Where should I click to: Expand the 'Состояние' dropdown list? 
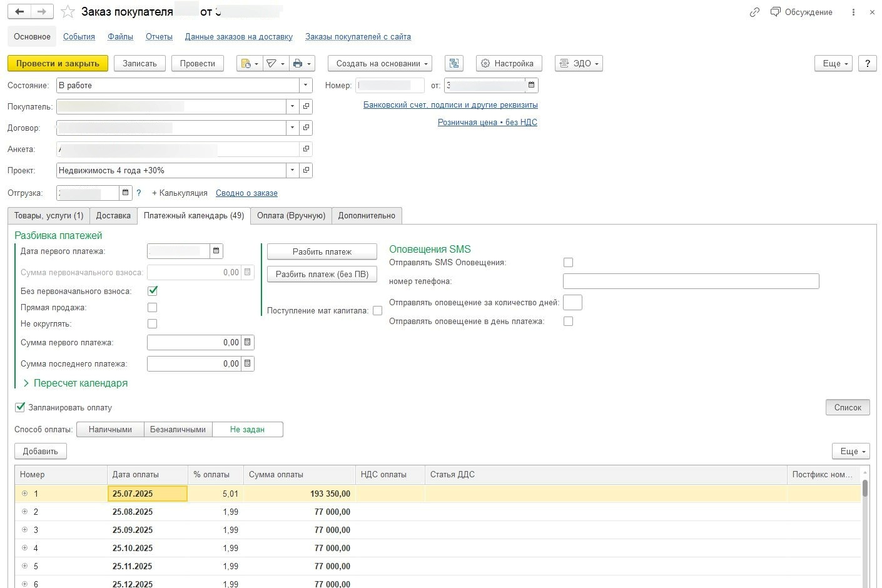[305, 85]
